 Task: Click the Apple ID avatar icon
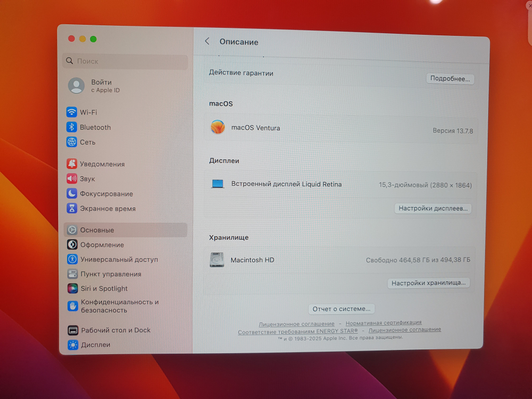76,86
